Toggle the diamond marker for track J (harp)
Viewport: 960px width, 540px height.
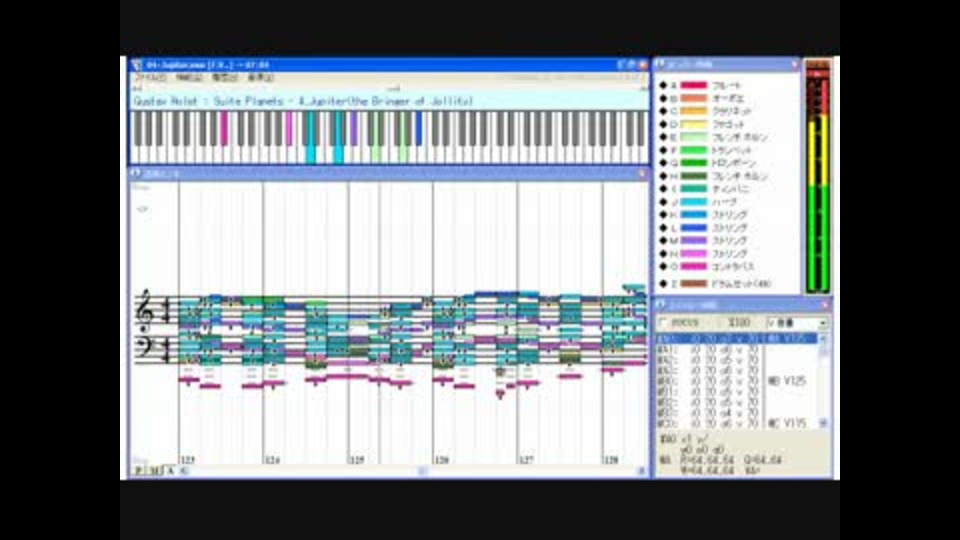(x=663, y=201)
